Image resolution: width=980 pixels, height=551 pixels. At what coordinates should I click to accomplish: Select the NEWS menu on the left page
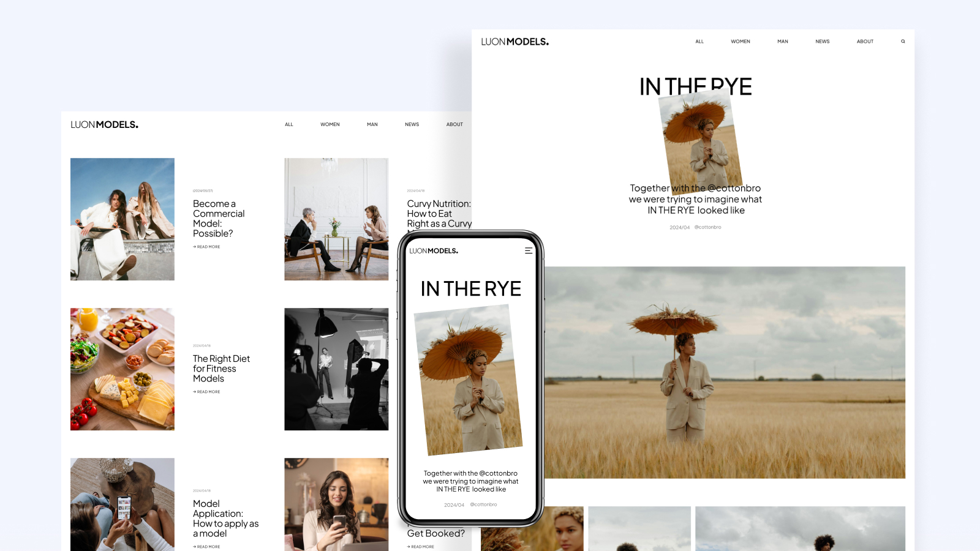pos(412,124)
